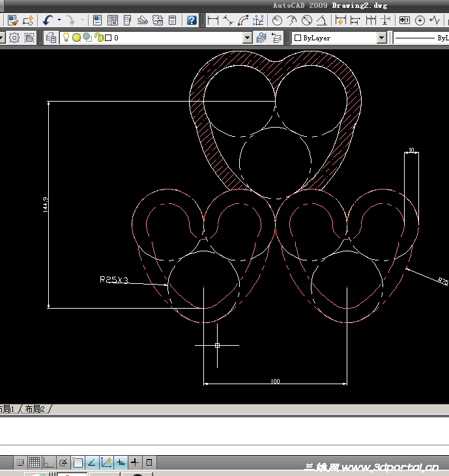Open the ByLayer linetype combo box
This screenshot has width=449, height=476.
point(421,38)
